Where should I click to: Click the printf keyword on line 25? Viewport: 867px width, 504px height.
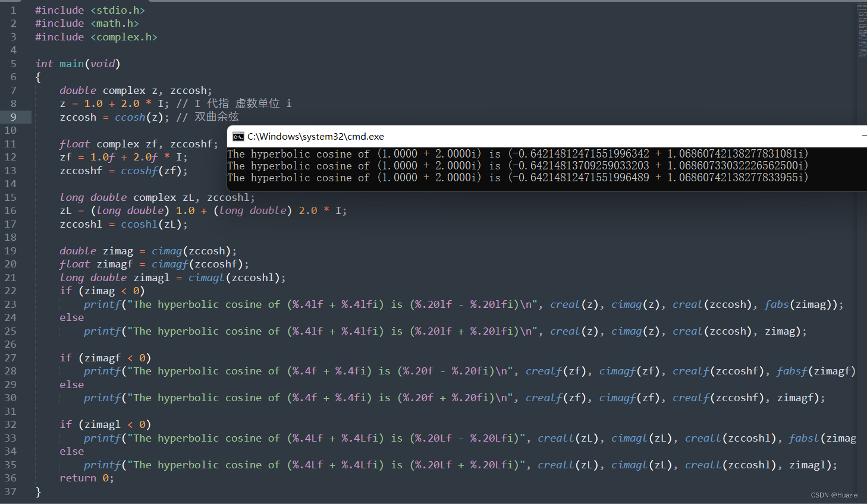click(102, 331)
